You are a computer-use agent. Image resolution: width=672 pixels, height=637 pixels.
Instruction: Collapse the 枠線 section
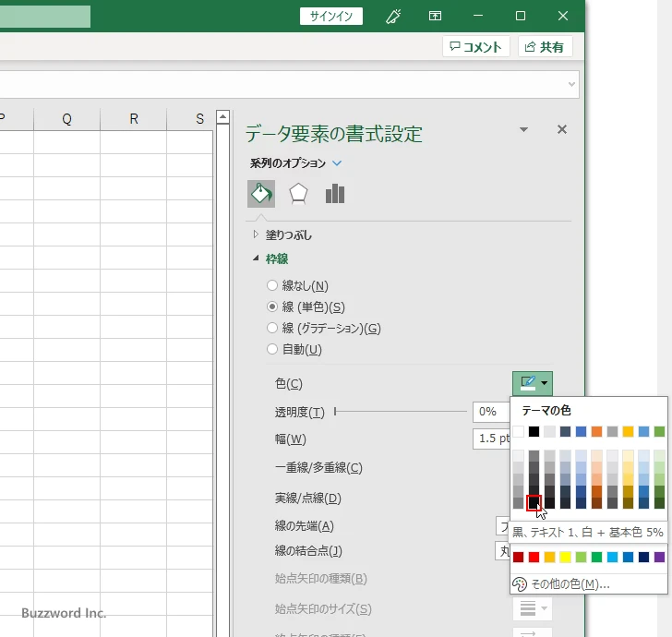tap(256, 259)
